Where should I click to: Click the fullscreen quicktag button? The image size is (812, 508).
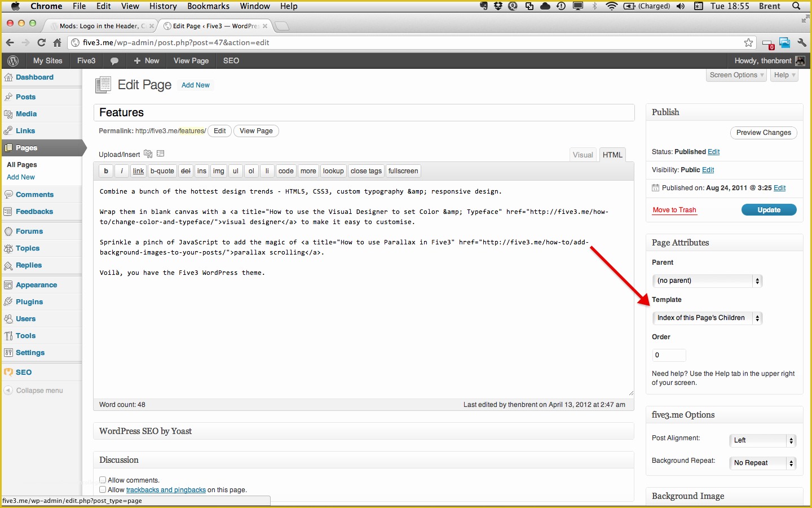click(403, 171)
